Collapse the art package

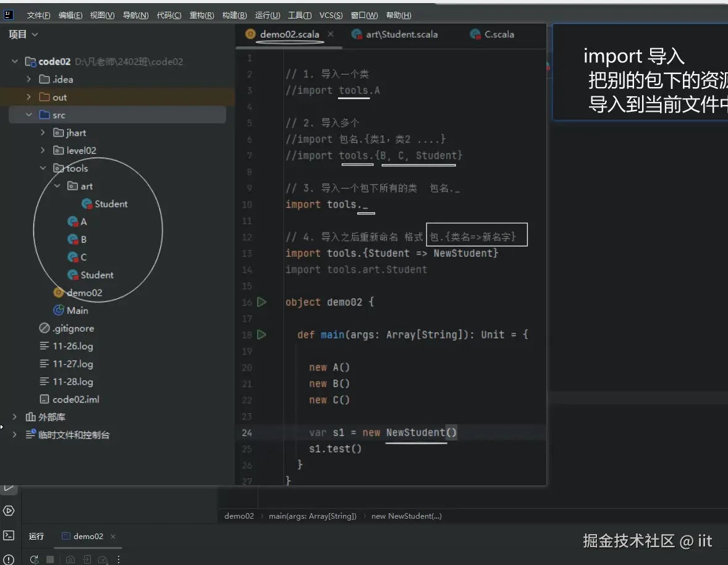point(57,186)
